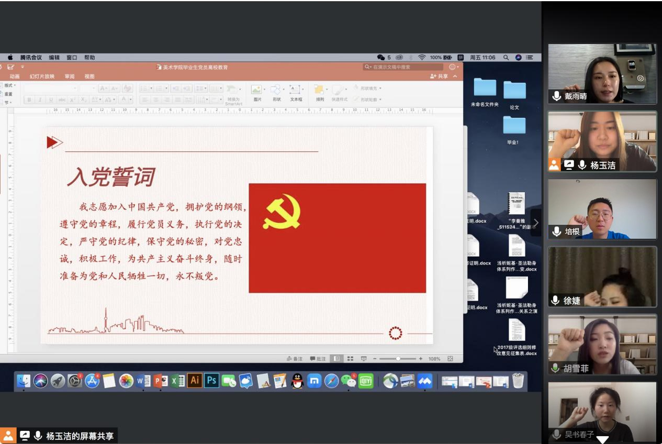The width and height of the screenshot is (662, 444).
Task: Toggle normal view button in status bar
Action: tap(336, 359)
